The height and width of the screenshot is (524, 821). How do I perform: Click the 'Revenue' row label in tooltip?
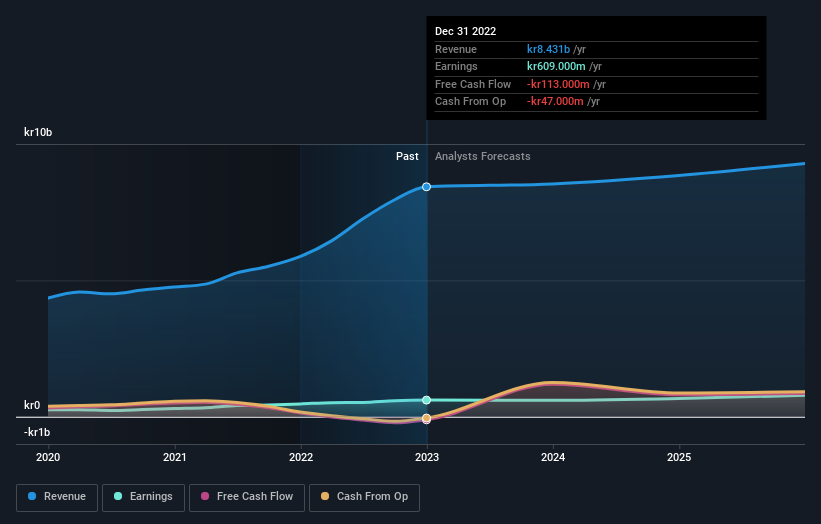point(456,49)
